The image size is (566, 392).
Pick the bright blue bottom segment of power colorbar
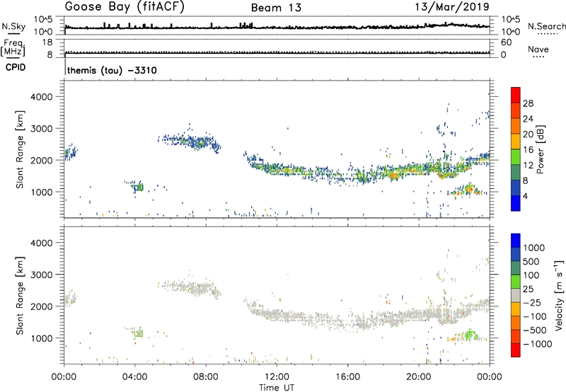(x=516, y=203)
